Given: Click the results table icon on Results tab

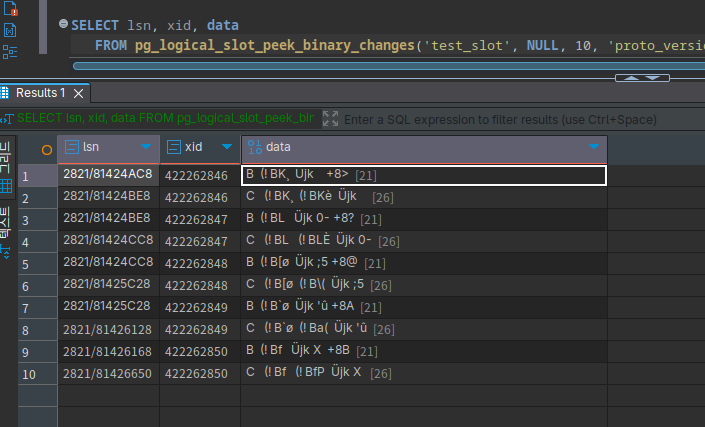Looking at the screenshot, I should click(4, 93).
